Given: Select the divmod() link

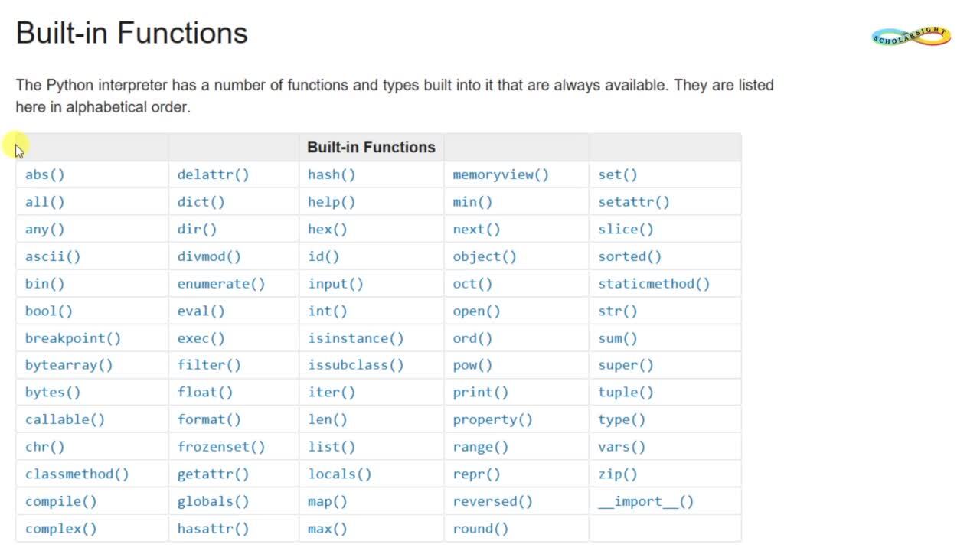Looking at the screenshot, I should pyautogui.click(x=209, y=256).
